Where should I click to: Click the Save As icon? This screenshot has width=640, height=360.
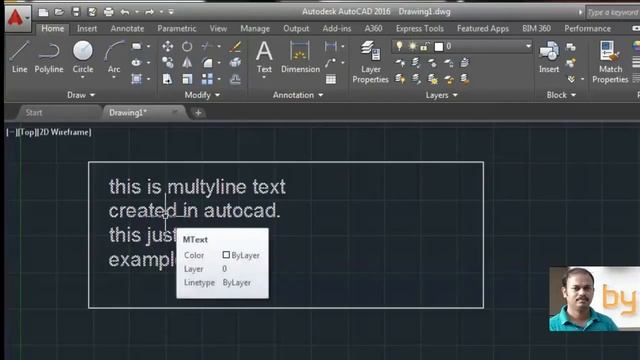(92, 12)
